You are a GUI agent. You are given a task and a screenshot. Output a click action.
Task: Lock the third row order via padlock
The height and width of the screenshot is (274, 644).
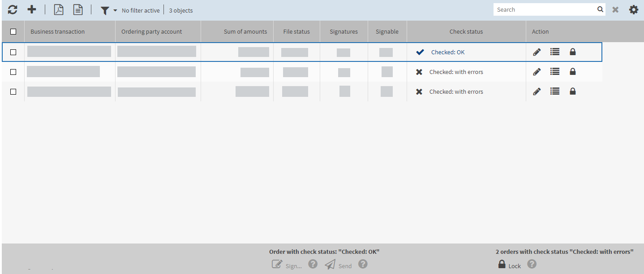pos(572,91)
